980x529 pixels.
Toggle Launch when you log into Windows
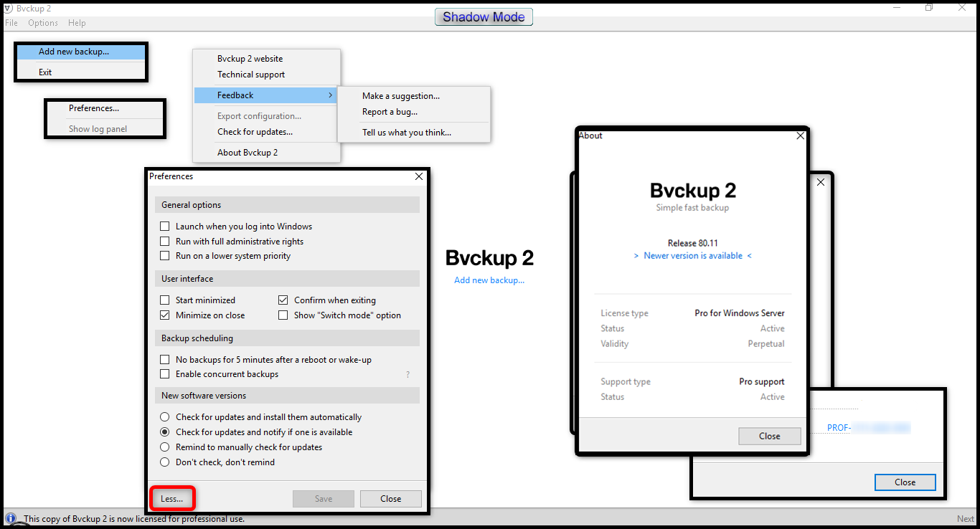pos(165,227)
